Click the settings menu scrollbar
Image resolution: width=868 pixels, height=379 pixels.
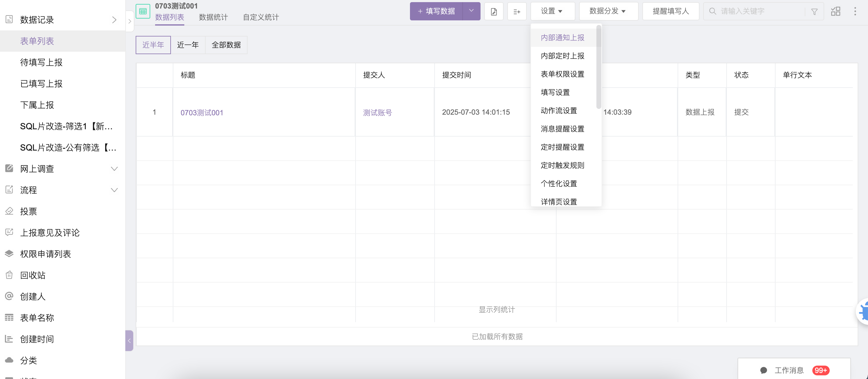coord(599,68)
